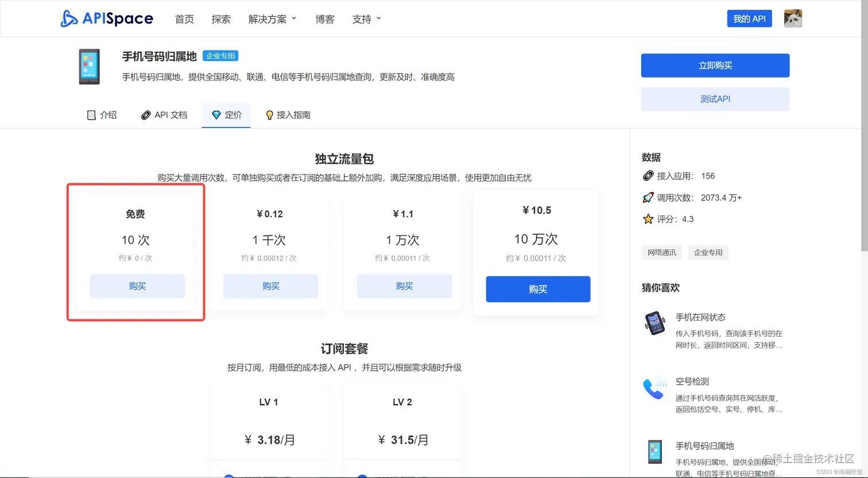Screen dimensions: 868x478
Task: Click the 立即购买 button
Action: [715, 65]
